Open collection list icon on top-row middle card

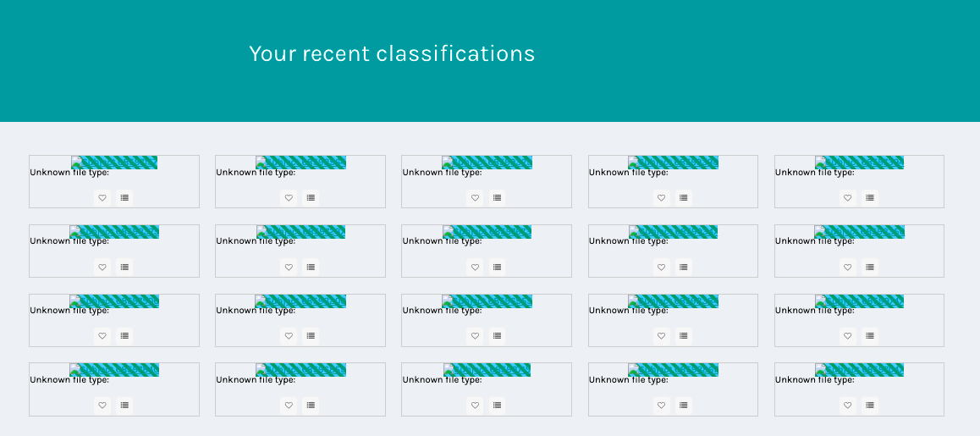pos(497,197)
